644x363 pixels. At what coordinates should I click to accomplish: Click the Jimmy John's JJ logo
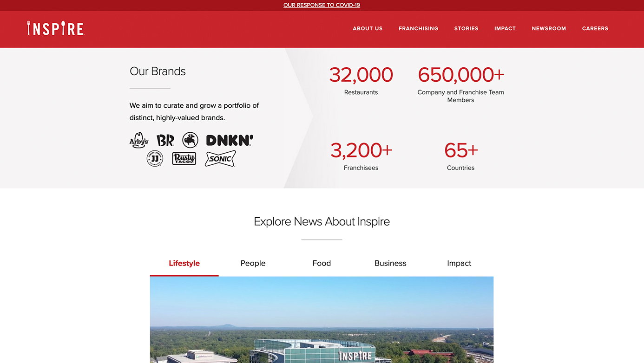pyautogui.click(x=155, y=159)
